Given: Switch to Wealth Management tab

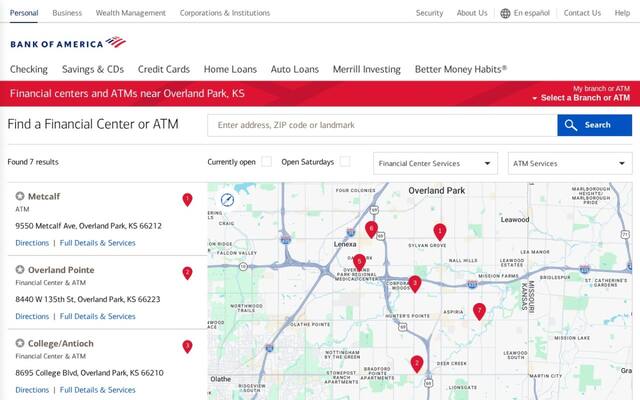Looking at the screenshot, I should [x=131, y=13].
